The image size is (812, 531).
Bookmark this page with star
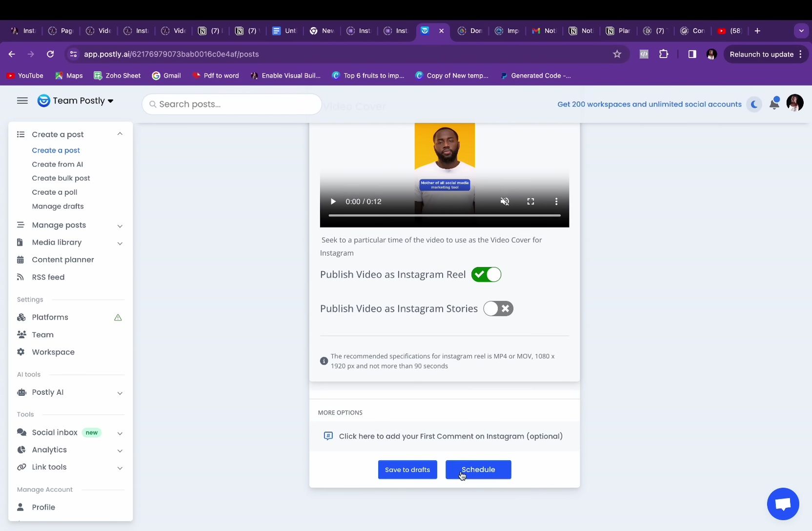[x=617, y=54]
